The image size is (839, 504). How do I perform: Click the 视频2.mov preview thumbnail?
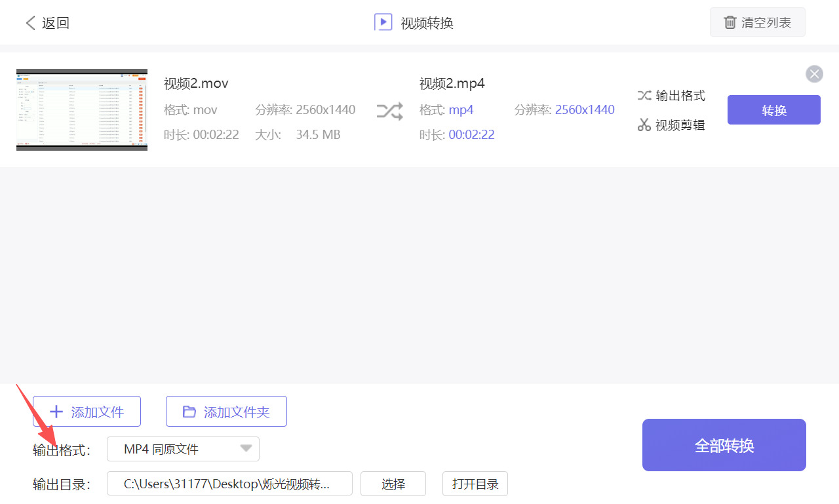(81, 109)
